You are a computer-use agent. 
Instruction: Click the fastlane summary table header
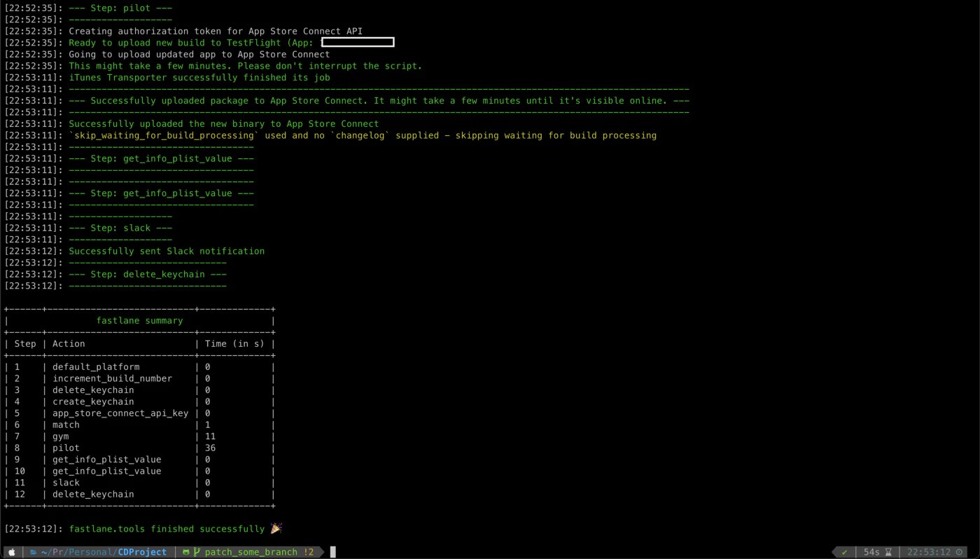[x=139, y=320]
